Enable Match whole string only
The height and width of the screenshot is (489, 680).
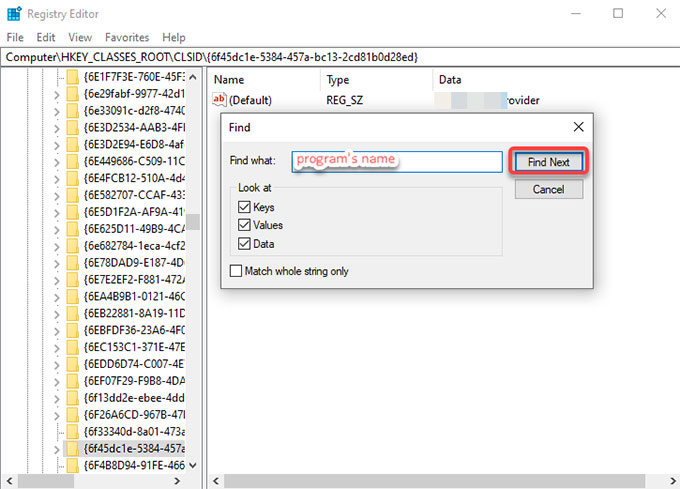pyautogui.click(x=236, y=271)
